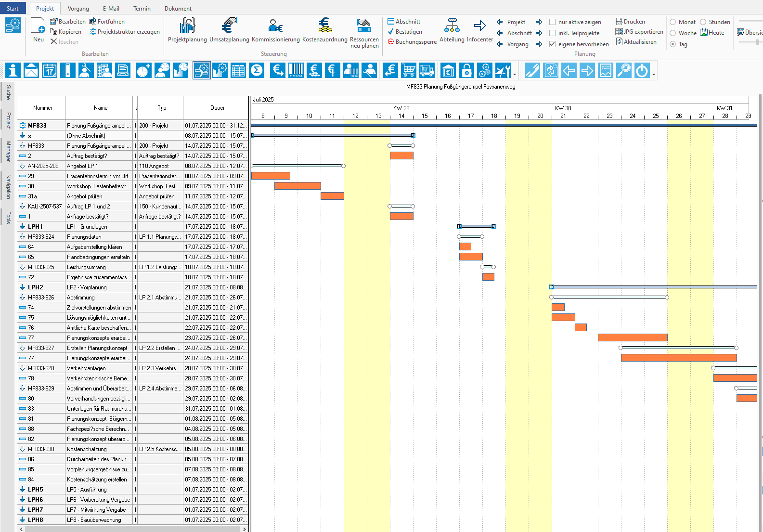Click the Sigma sum toolbar icon
The width and height of the screenshot is (763, 532).
point(257,70)
